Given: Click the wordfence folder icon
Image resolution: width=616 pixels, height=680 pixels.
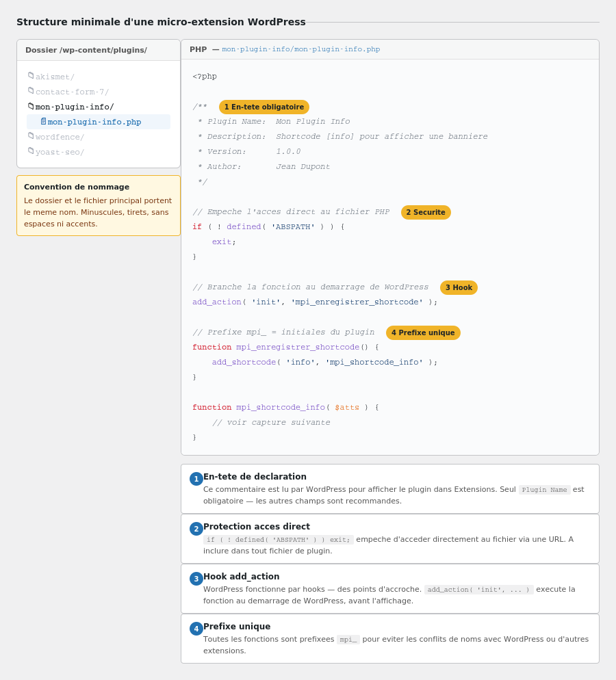Looking at the screenshot, I should click(31, 136).
